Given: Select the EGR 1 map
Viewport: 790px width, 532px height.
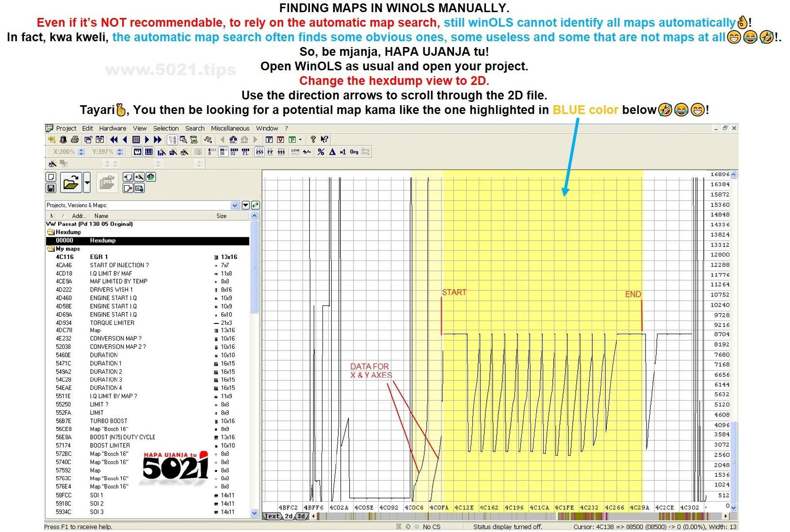Looking at the screenshot, I should click(147, 257).
